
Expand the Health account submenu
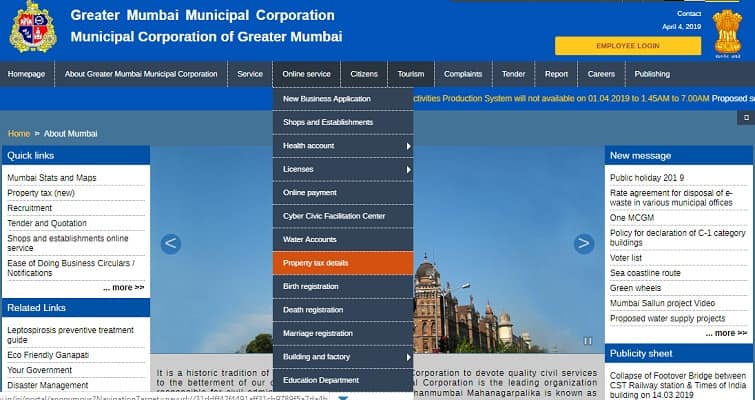(408, 146)
